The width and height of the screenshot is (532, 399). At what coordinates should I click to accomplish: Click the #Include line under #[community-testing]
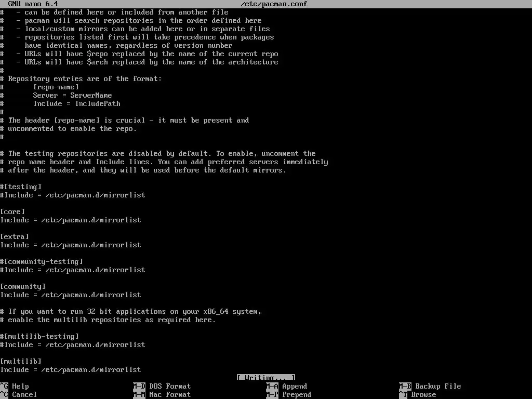point(73,270)
